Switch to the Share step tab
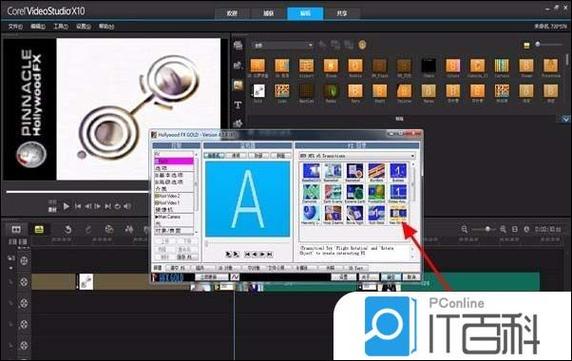This screenshot has height=361, width=572. point(342,13)
